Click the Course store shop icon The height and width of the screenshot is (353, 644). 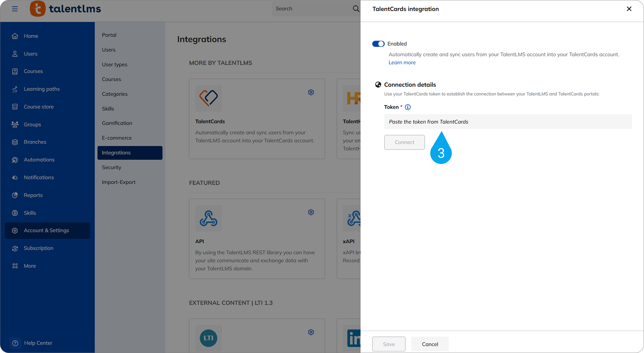tap(15, 107)
